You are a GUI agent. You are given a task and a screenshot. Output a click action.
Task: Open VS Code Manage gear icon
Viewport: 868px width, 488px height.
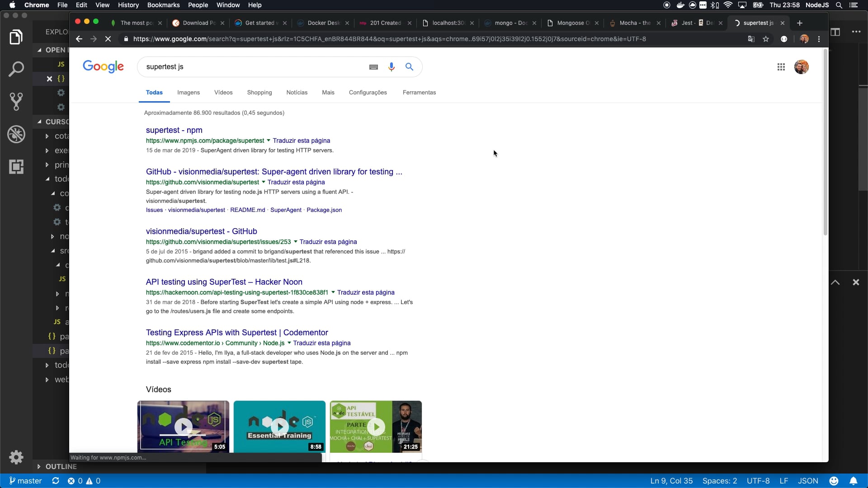(16, 457)
